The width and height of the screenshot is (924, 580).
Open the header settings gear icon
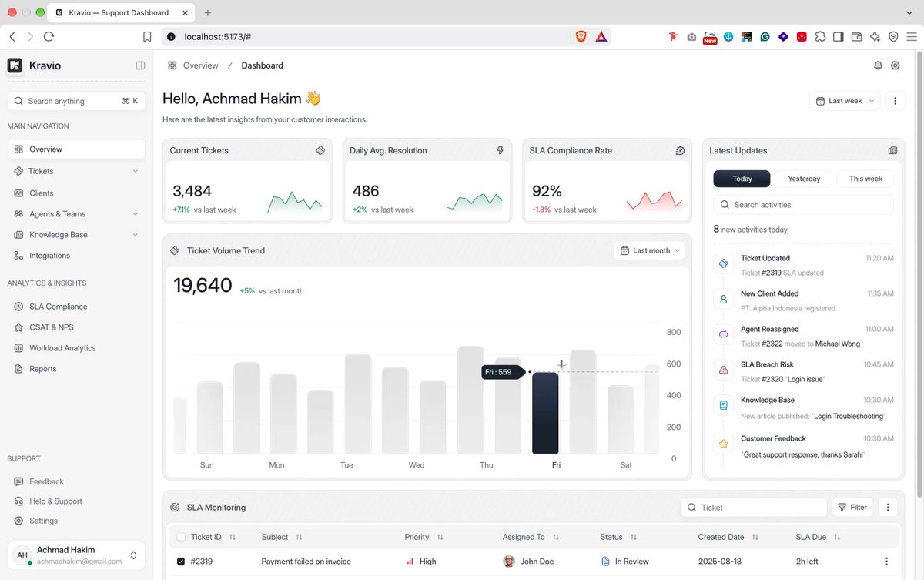896,65
